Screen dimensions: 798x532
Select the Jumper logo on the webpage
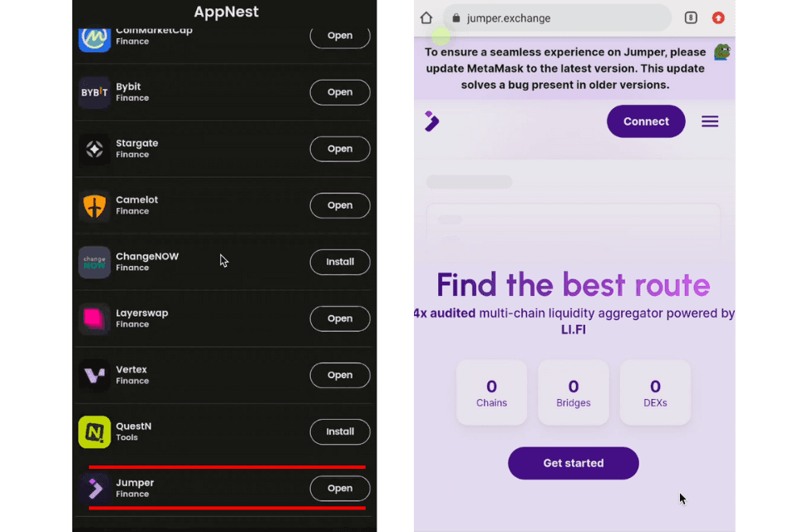click(x=431, y=121)
